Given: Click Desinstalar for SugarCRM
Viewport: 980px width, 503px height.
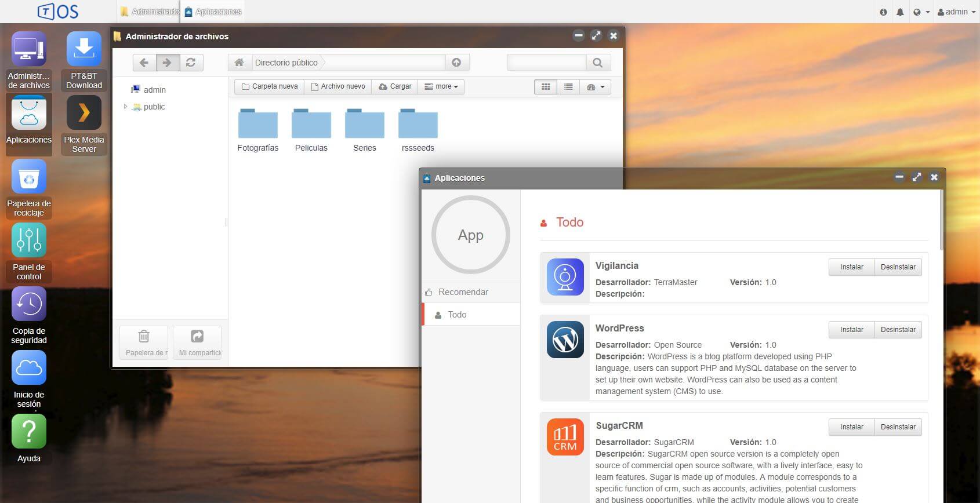Looking at the screenshot, I should coord(898,427).
